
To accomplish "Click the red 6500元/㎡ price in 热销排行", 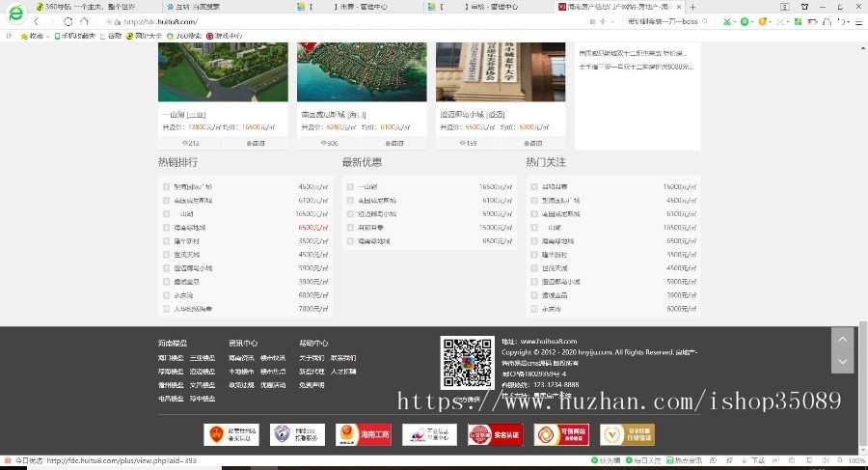I will point(313,228).
